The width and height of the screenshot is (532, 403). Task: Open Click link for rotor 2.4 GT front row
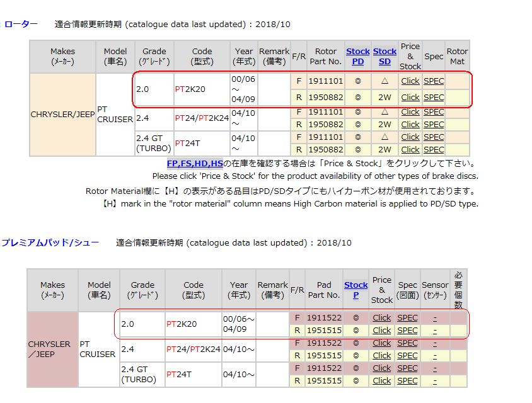click(x=410, y=137)
